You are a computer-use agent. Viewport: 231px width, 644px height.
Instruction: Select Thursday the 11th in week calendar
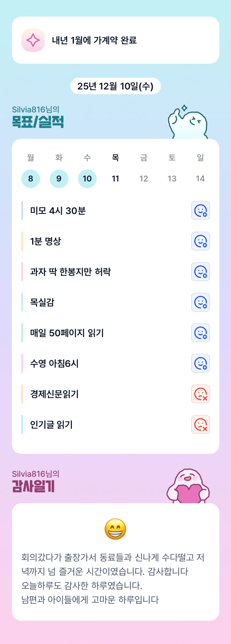point(115,179)
